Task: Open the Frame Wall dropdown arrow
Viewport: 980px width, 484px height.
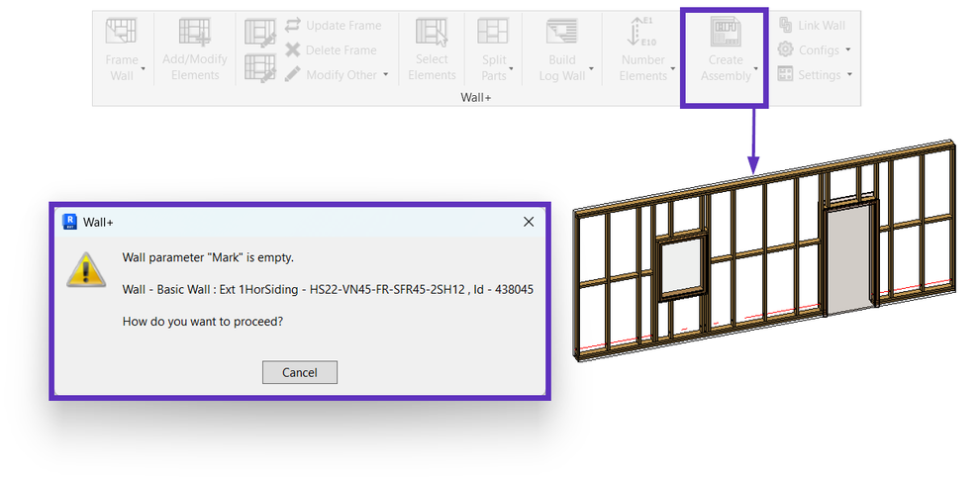Action: 144,68
